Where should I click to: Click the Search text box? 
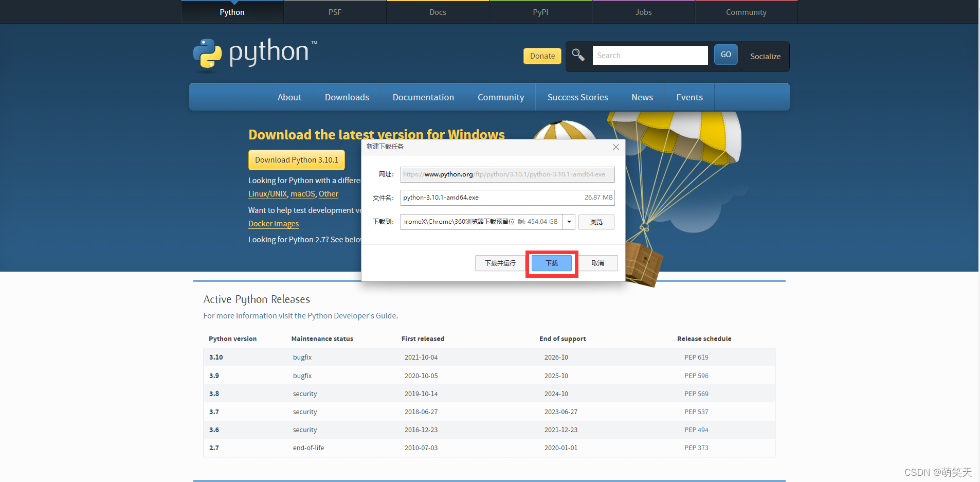point(650,56)
